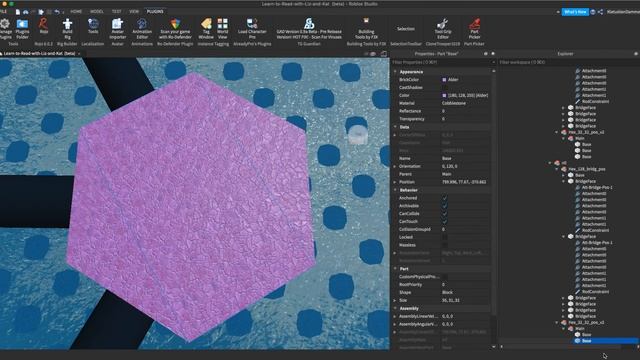
Task: Run GAD TS-Guardian virus scan
Action: pyautogui.click(x=309, y=29)
